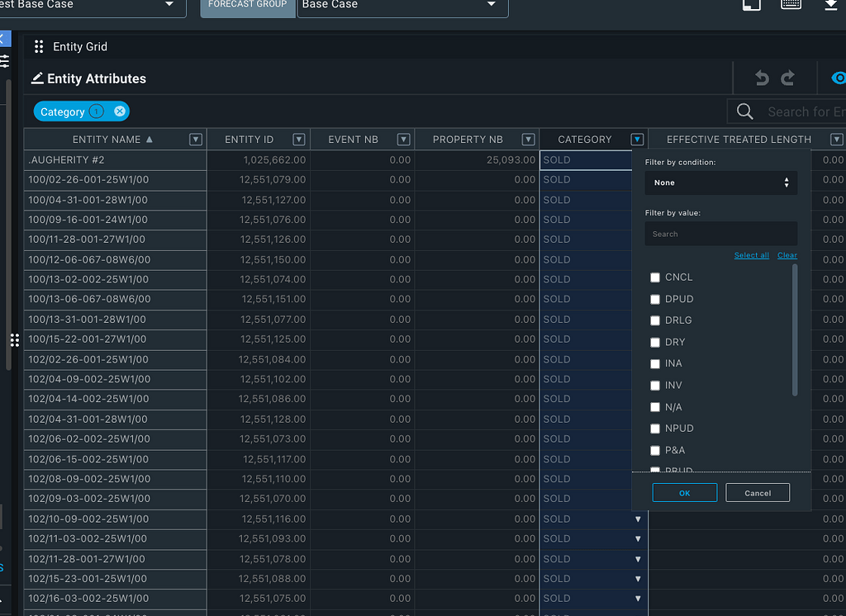Check the DRLG filter value
The image size is (846, 616).
tap(655, 320)
